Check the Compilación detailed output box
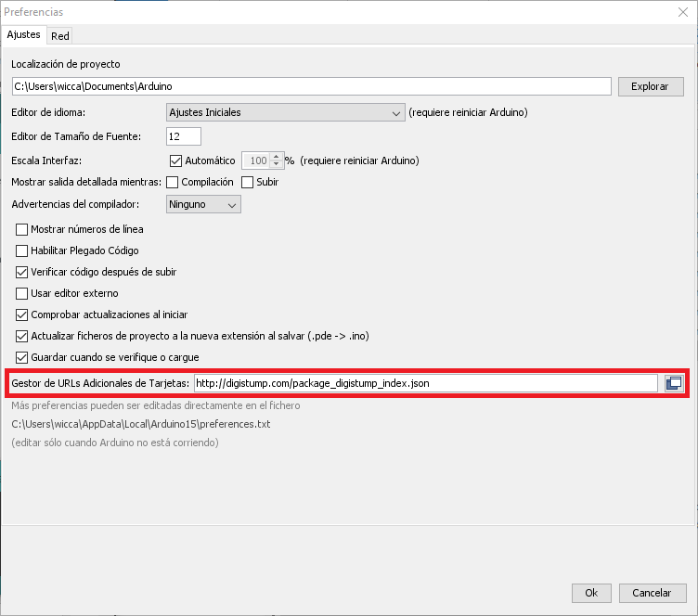Screen dimensions: 698x616 pyautogui.click(x=172, y=182)
